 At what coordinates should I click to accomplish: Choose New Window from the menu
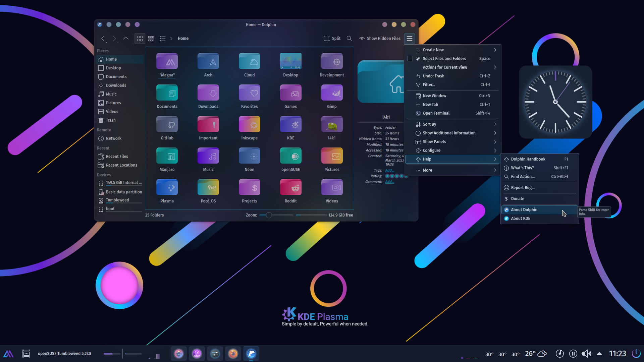click(x=452, y=96)
